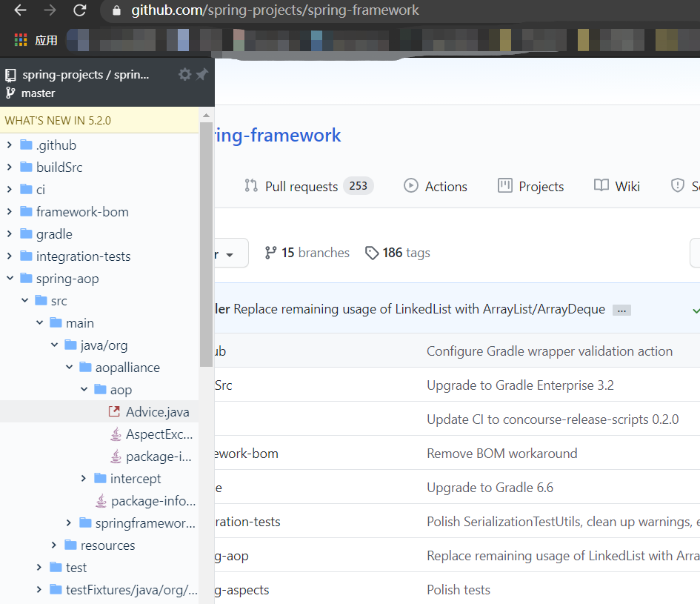Image resolution: width=700 pixels, height=604 pixels.
Task: Click the browser back arrow
Action: pos(20,10)
